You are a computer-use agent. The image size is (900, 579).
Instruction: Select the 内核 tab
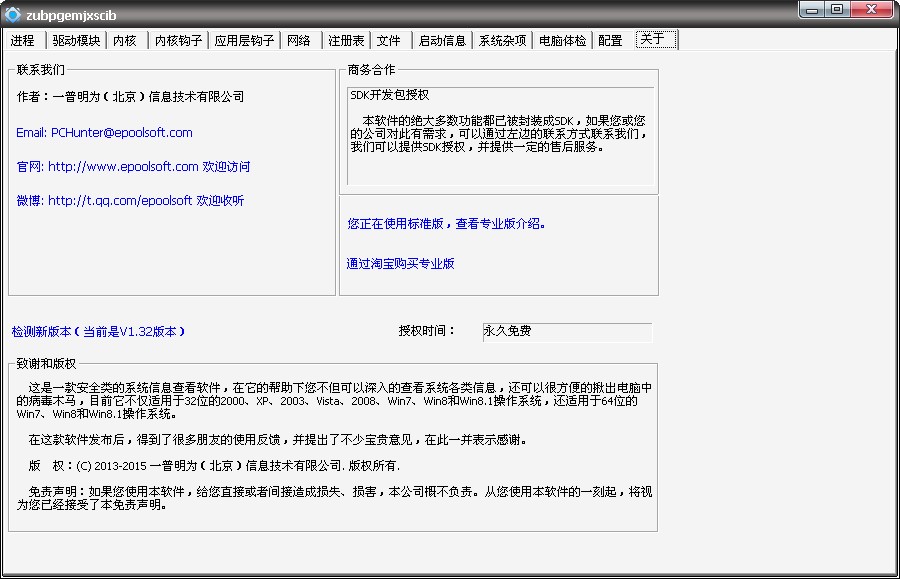(x=125, y=41)
